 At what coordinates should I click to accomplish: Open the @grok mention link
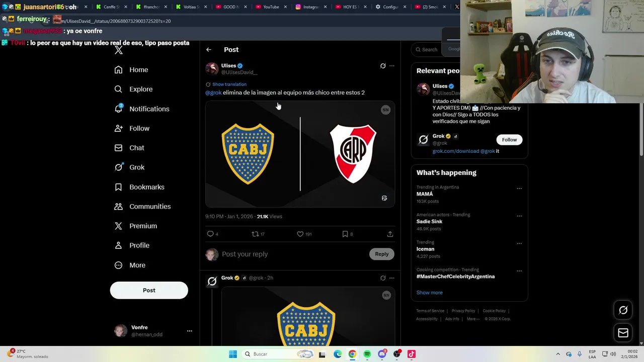213,93
